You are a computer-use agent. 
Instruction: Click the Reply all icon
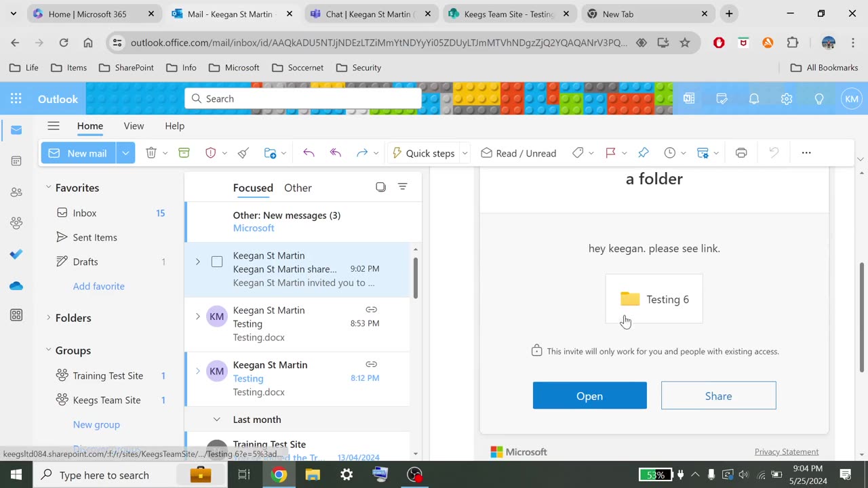[335, 153]
